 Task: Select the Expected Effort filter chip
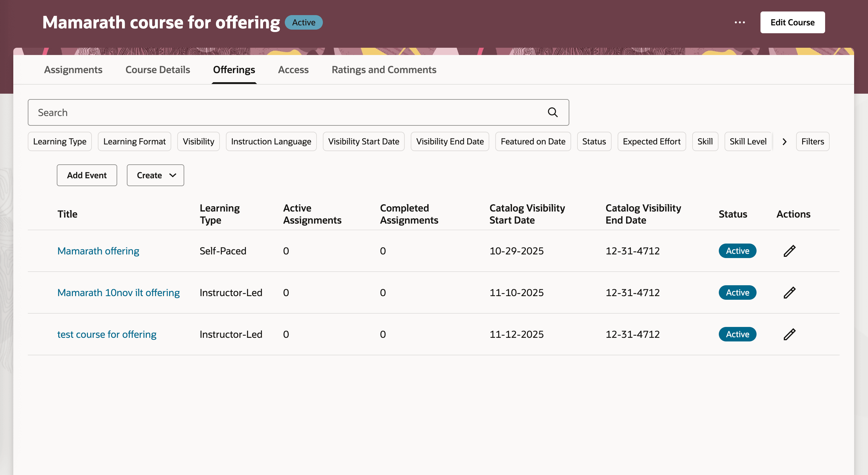coord(652,141)
